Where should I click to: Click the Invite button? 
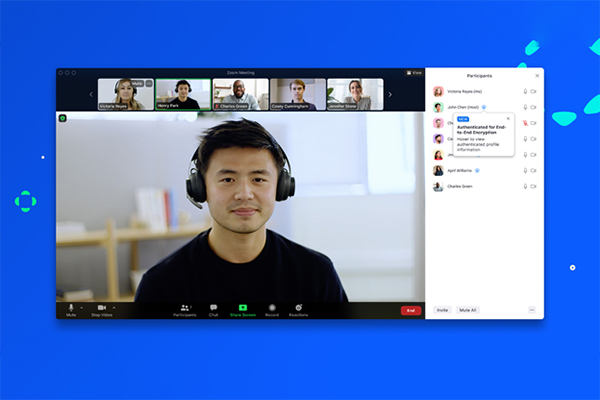pyautogui.click(x=442, y=310)
